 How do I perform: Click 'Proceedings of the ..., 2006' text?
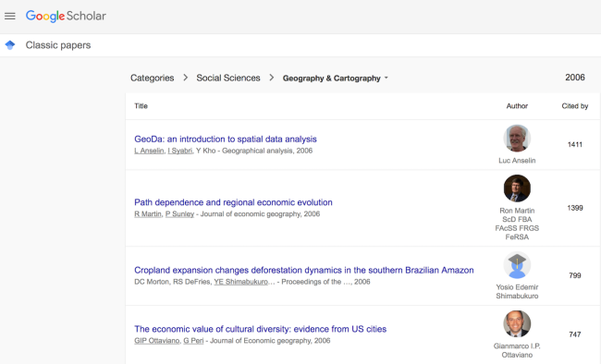tap(325, 282)
